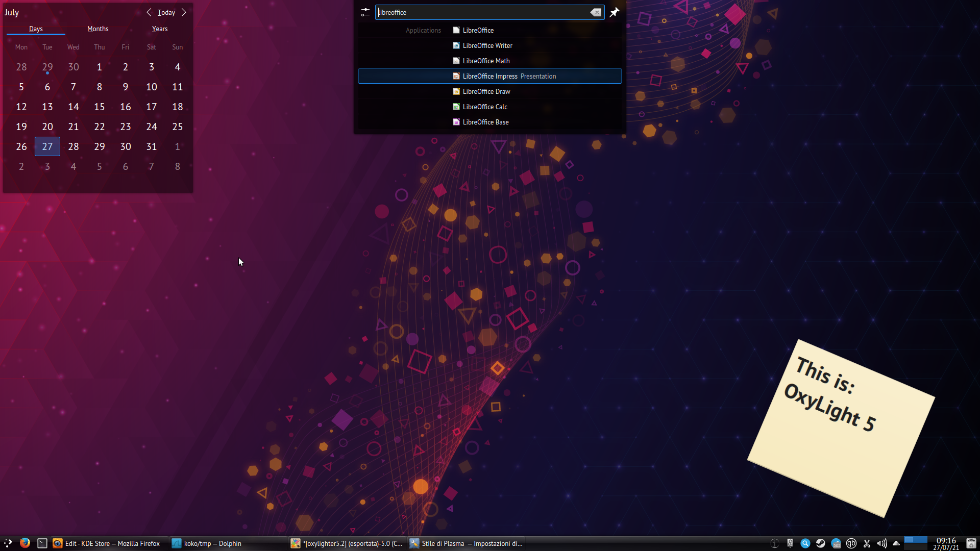This screenshot has width=980, height=551.
Task: Select August 8 in the calendar
Action: click(x=178, y=166)
